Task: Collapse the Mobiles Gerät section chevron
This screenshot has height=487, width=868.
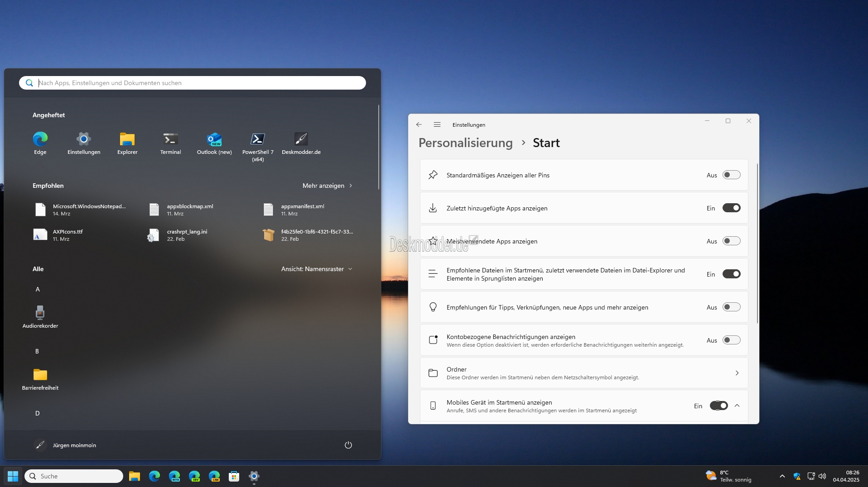Action: [x=737, y=406]
